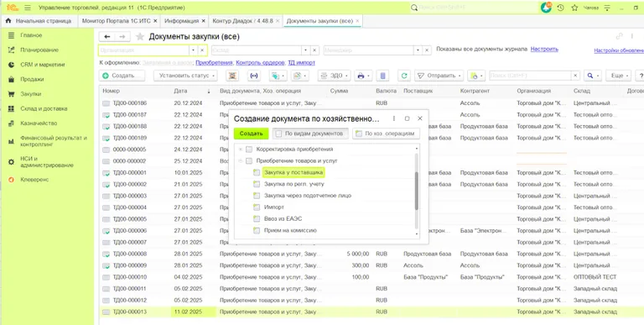Open dialog's three-dot options menu

click(x=394, y=118)
